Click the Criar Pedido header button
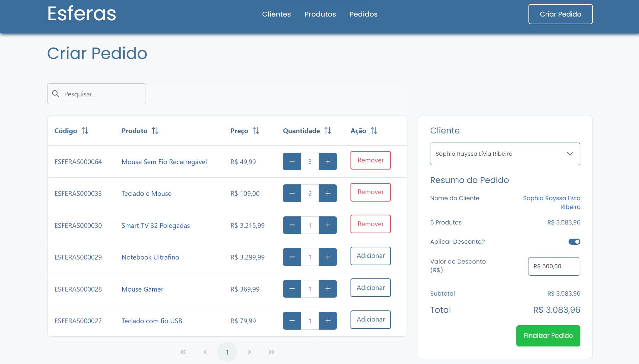639x364 pixels. click(560, 14)
